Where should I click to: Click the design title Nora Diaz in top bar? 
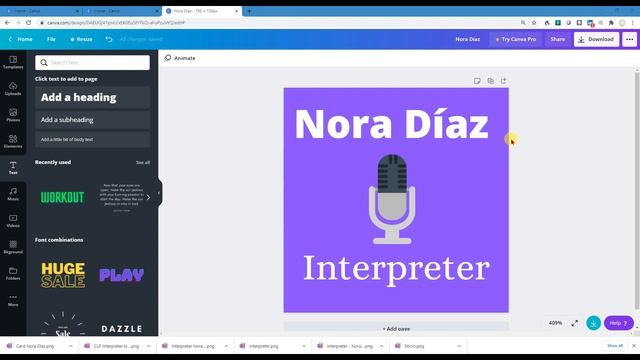pyautogui.click(x=467, y=39)
